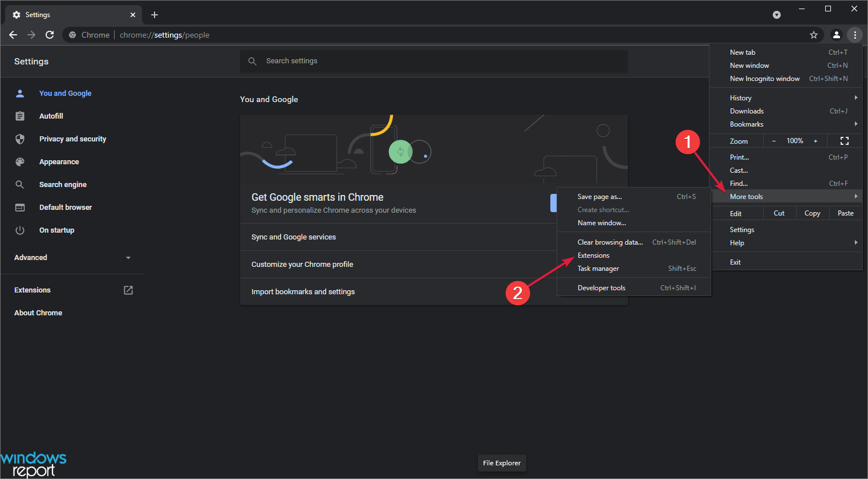
Task: Open Downloads from the menu
Action: pos(787,111)
